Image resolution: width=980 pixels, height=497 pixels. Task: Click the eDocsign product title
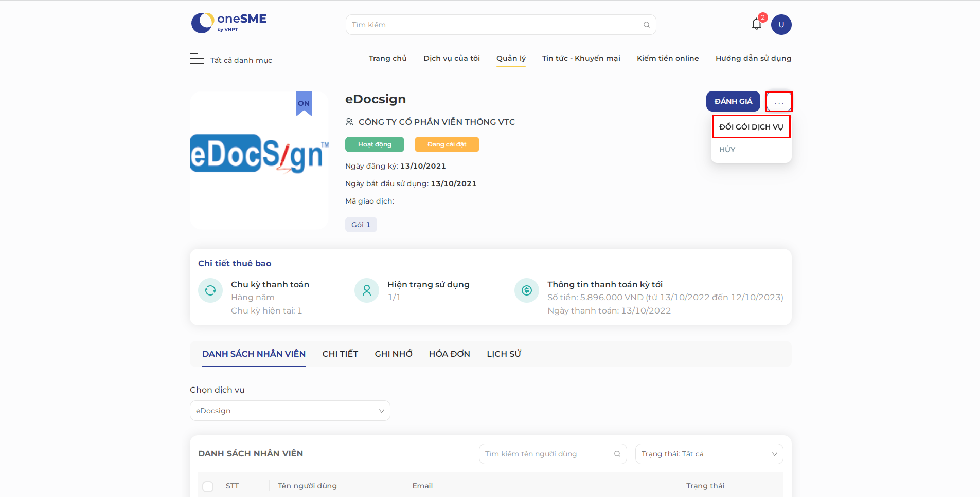[376, 99]
